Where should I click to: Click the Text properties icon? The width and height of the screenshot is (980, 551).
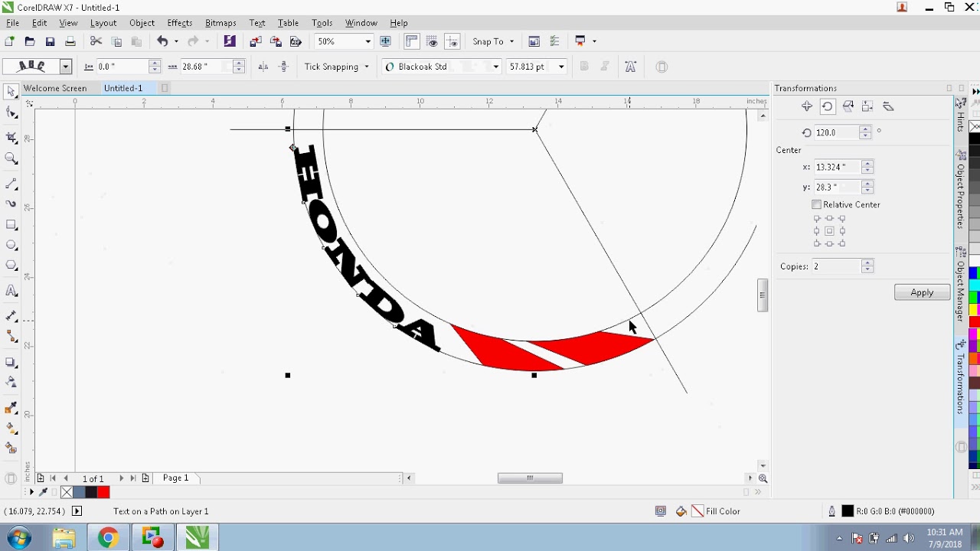630,67
